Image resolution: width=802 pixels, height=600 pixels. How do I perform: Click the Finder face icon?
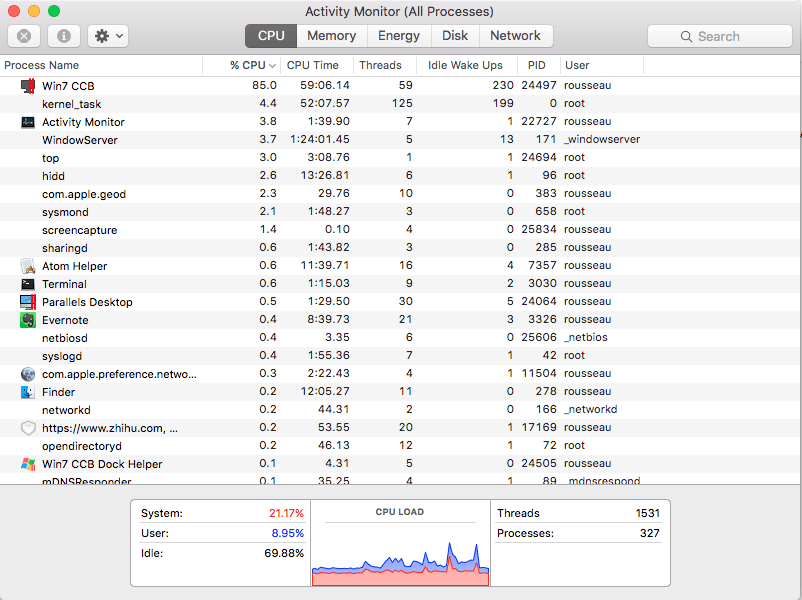(x=28, y=392)
